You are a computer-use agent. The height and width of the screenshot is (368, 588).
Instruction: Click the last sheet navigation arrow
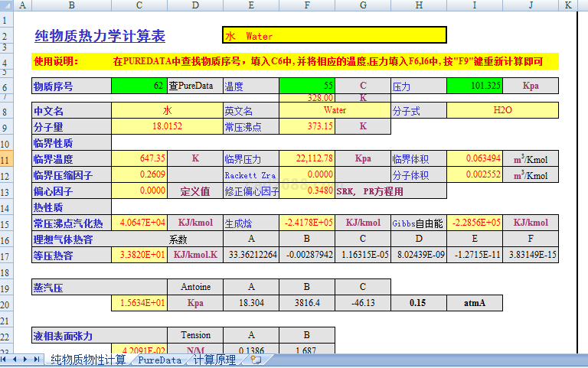click(37, 360)
